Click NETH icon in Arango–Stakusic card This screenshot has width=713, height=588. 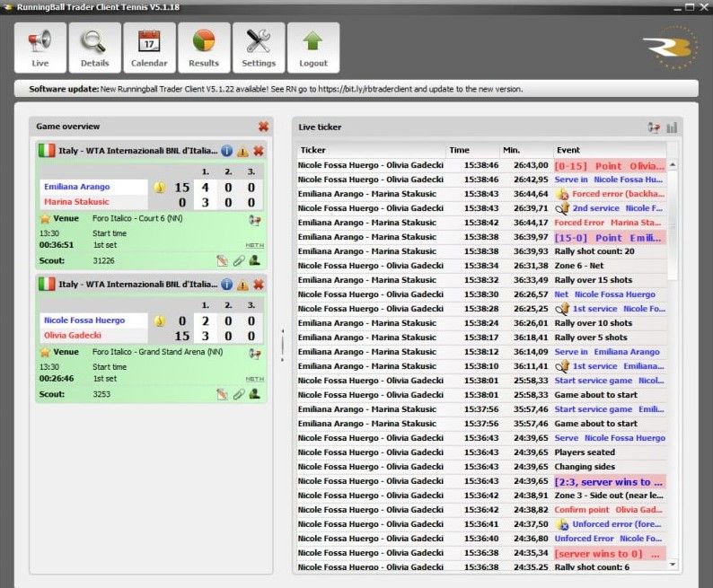coord(255,245)
